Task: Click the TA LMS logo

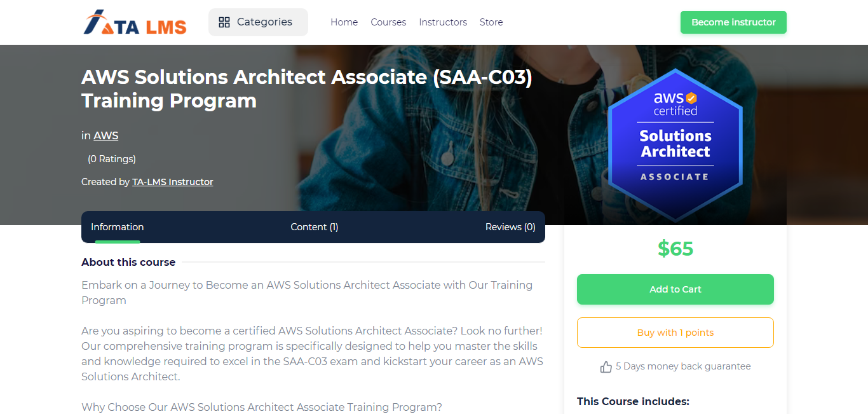Action: pos(135,22)
